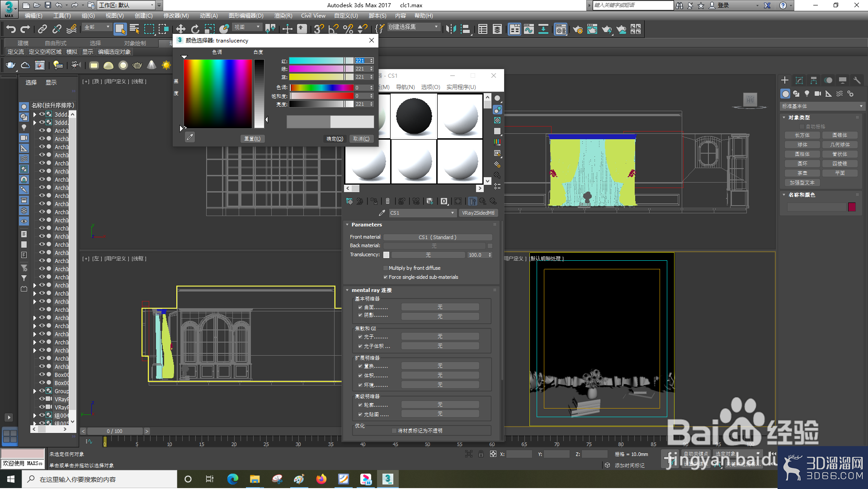Open the Curve Editor icon
This screenshot has width=868, height=489.
(529, 29)
